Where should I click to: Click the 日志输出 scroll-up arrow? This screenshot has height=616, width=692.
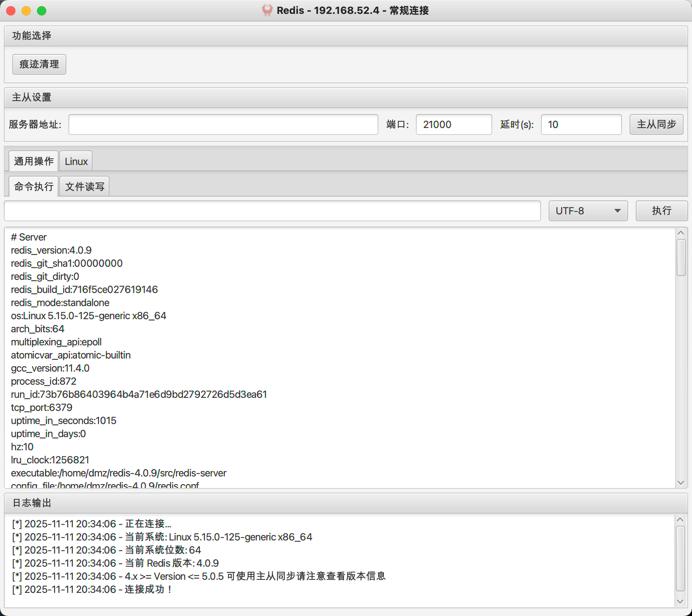pos(680,520)
